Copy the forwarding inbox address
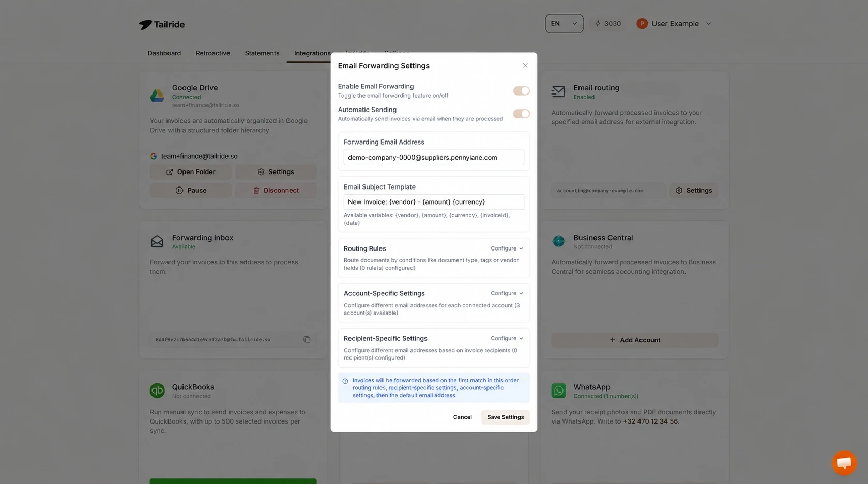Screen dimensions: 868x484 307,340
